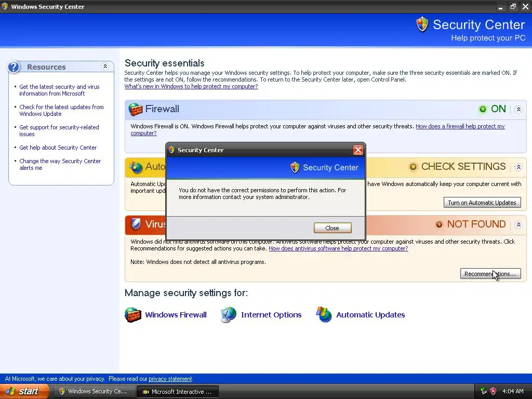Click the NOT FOUND status text
Screen dimensions: 532x399
pos(476,224)
